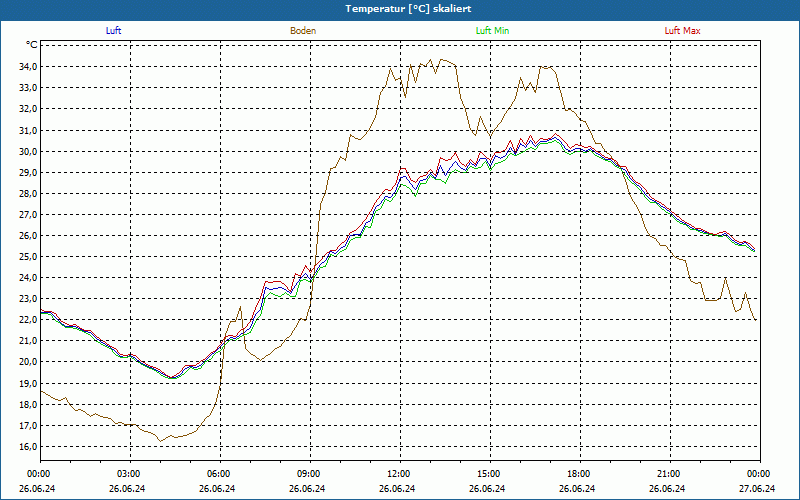Select the '24,0' y-axis tick label

tap(28, 278)
